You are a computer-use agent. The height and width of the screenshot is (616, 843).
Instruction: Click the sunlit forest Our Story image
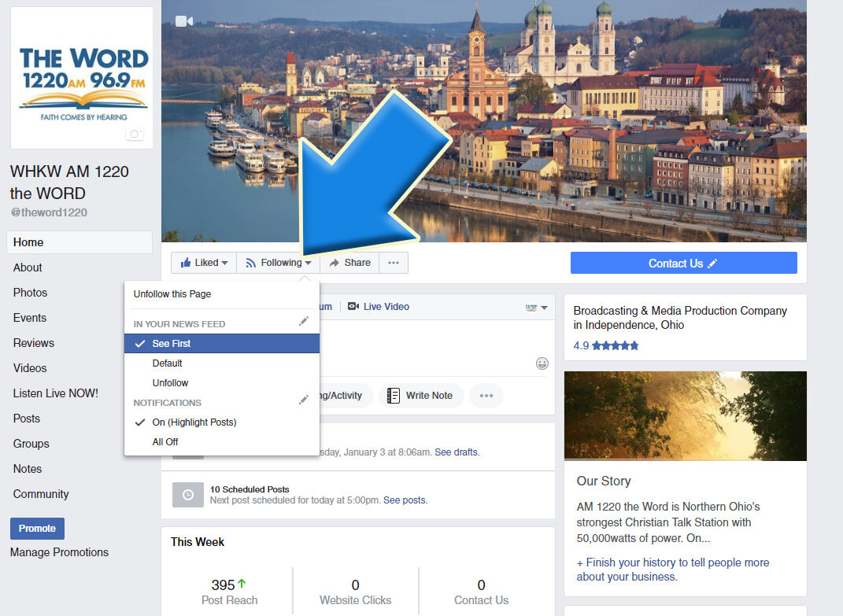point(685,415)
